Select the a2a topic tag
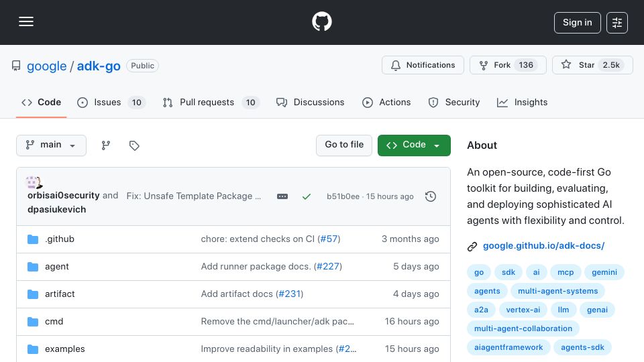644x362 pixels. 481,310
